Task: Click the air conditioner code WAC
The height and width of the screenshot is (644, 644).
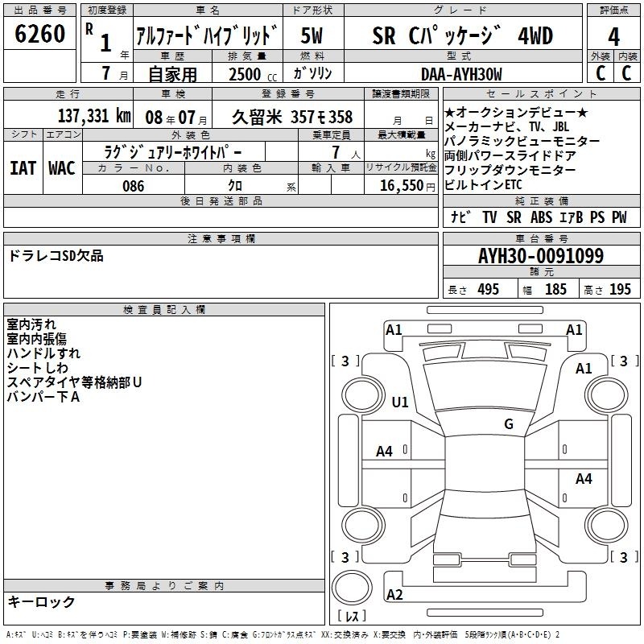Action: [x=62, y=168]
